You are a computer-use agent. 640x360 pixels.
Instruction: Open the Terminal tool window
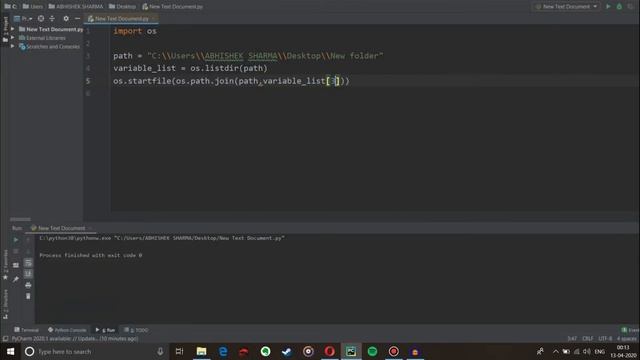point(27,330)
